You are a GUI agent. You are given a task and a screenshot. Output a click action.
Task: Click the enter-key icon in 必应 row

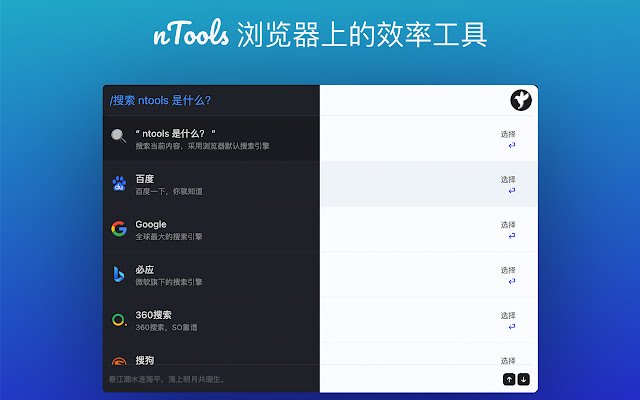(x=512, y=281)
